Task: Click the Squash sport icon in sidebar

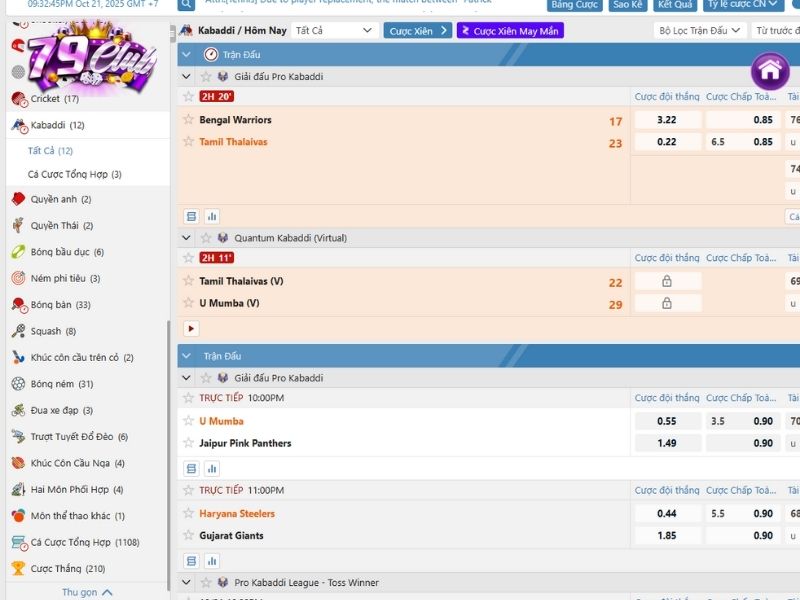Action: [x=18, y=331]
